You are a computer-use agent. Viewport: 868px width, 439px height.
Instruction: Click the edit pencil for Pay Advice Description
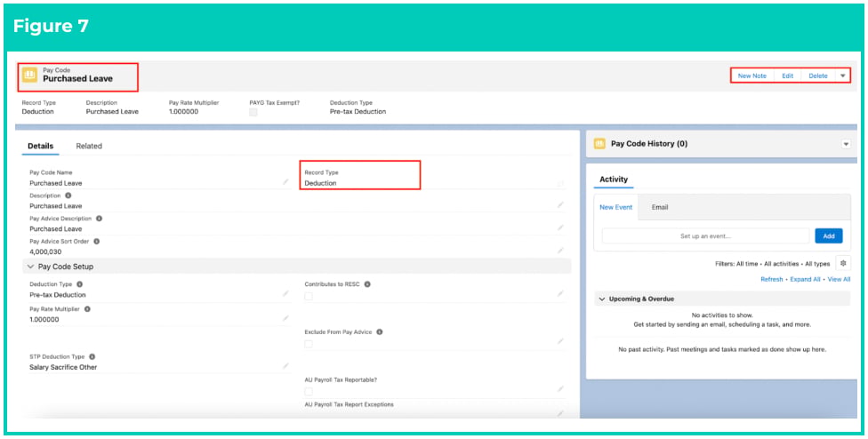[560, 227]
